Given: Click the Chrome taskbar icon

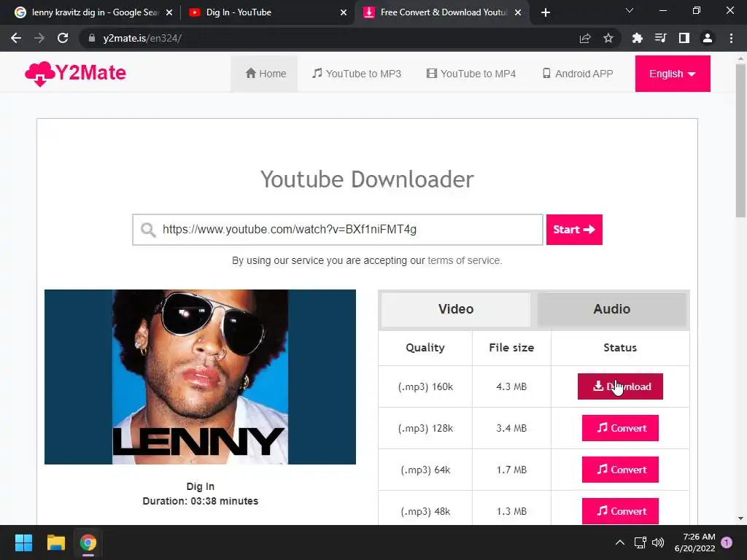Looking at the screenshot, I should click(88, 542).
